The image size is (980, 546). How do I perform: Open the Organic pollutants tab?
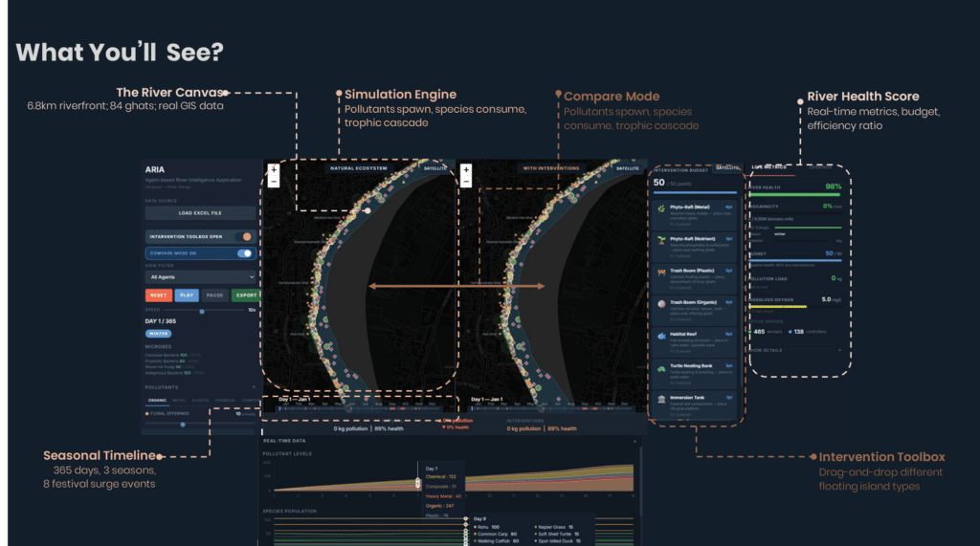[x=157, y=401]
